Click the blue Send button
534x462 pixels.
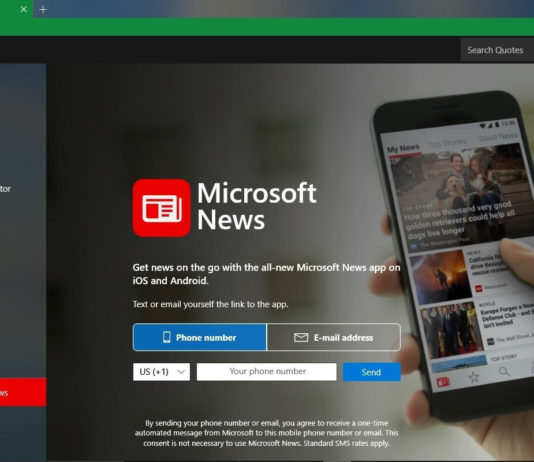[x=372, y=372]
